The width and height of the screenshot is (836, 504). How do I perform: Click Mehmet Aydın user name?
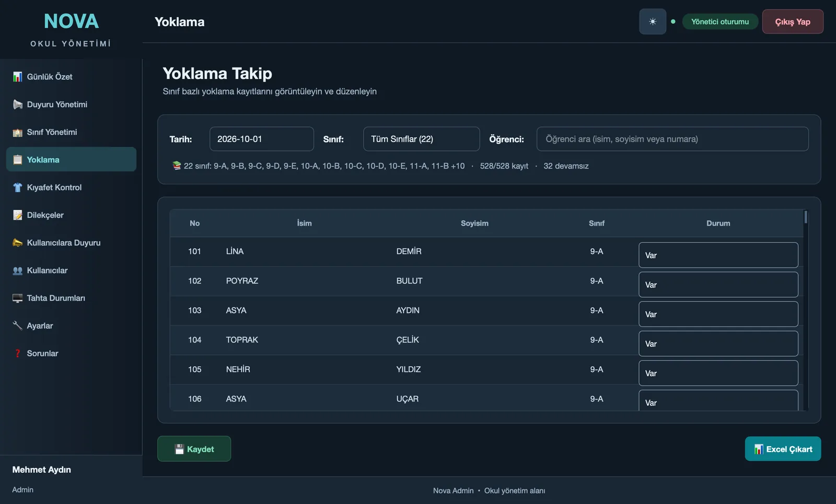[42, 470]
